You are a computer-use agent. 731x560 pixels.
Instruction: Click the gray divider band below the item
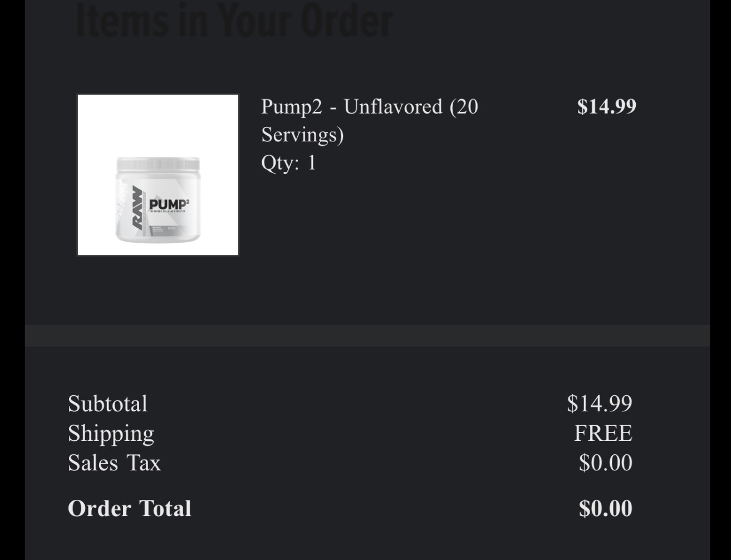pos(367,336)
